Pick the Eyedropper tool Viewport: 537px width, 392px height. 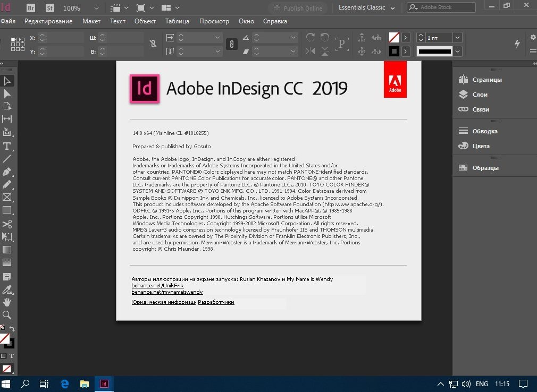(x=7, y=289)
